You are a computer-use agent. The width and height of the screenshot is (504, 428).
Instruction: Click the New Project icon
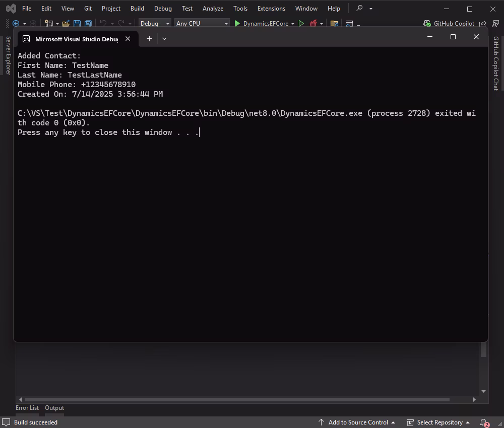coord(49,24)
